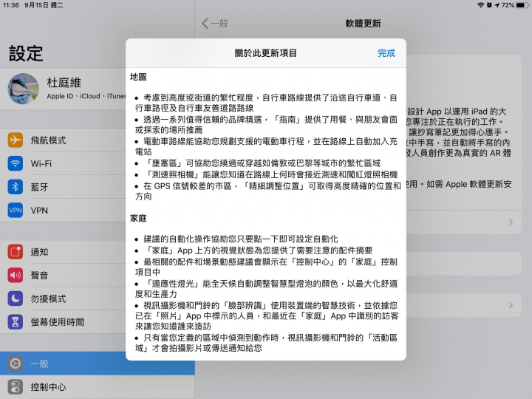The width and height of the screenshot is (532, 399).
Task: Click the 72% battery percentage
Action: pyautogui.click(x=508, y=5)
